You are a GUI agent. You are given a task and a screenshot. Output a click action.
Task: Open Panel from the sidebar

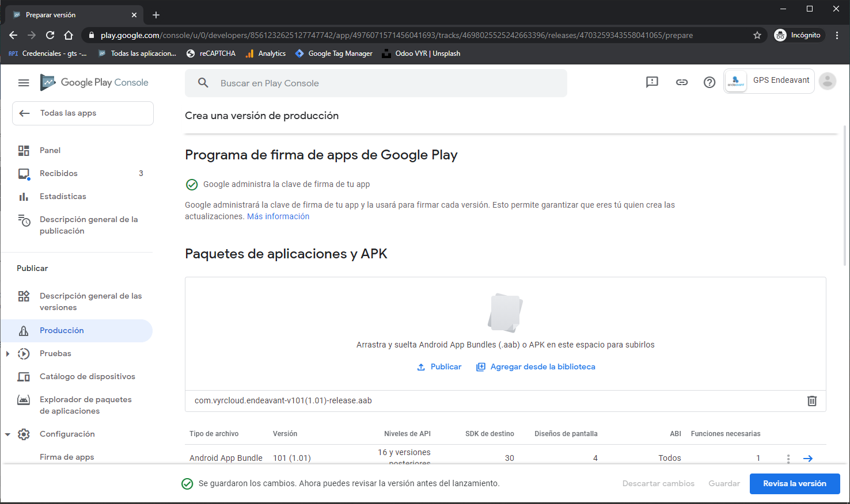tap(50, 150)
